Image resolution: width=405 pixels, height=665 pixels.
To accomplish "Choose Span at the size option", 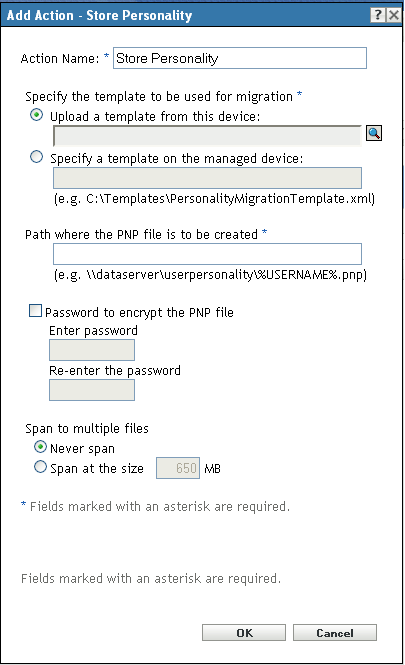I will click(40, 467).
